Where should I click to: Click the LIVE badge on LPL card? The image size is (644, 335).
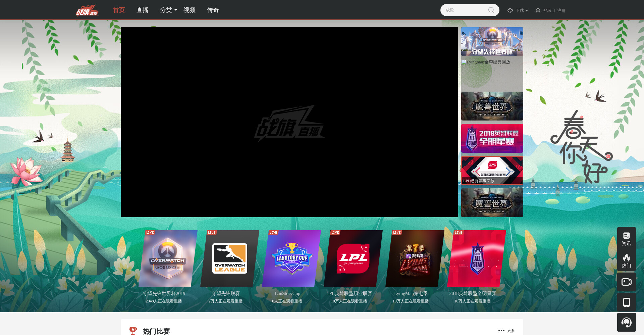coord(335,232)
